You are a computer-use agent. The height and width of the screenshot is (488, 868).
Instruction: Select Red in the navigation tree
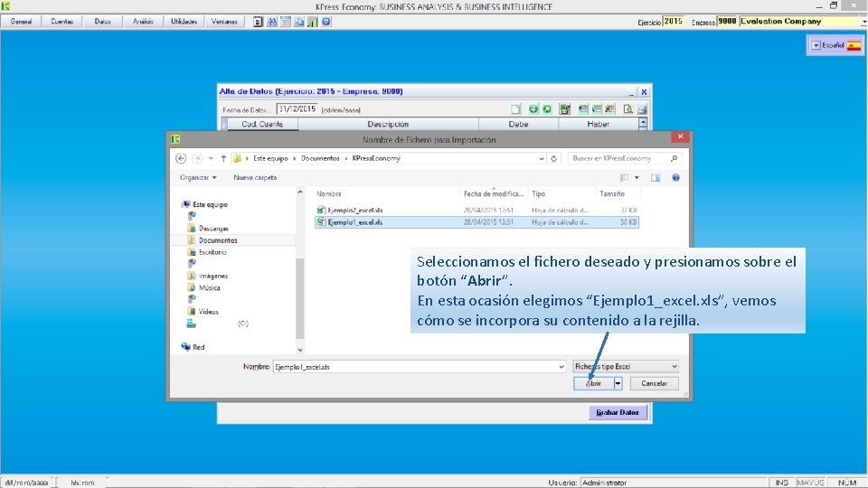click(198, 347)
